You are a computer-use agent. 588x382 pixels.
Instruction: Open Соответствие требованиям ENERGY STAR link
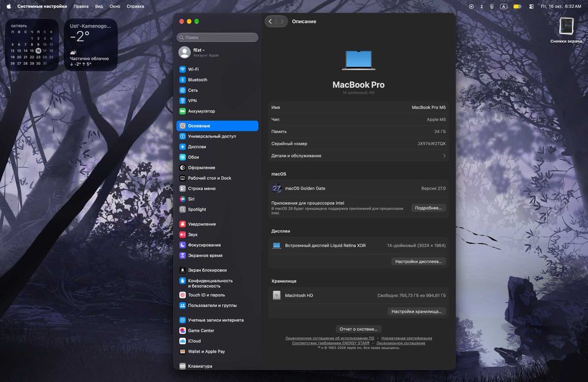coord(330,343)
